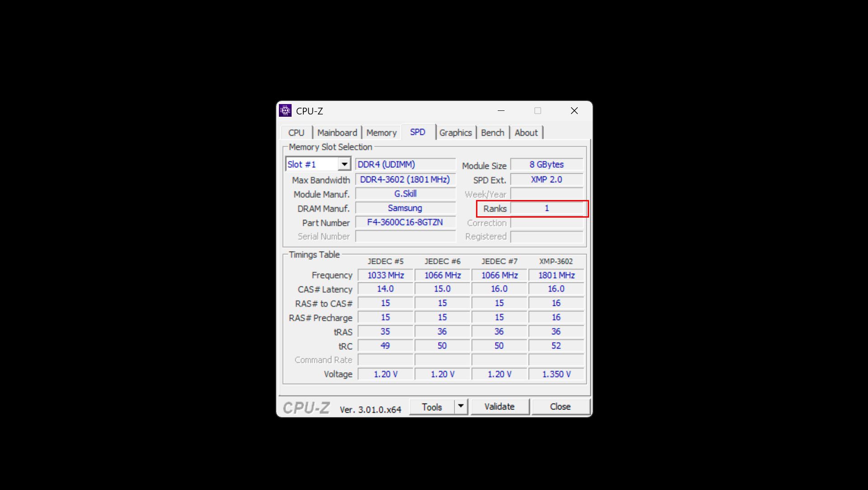Click the empty Serial Number field

point(405,236)
